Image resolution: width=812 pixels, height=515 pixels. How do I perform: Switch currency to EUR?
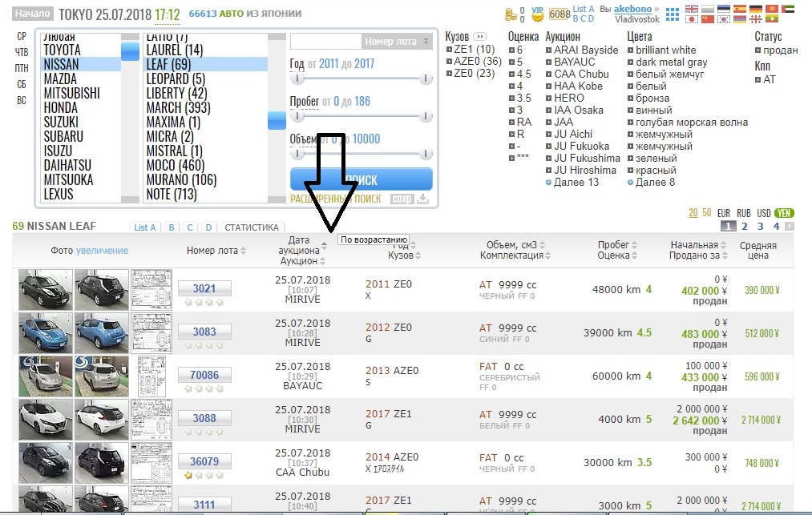pos(724,213)
